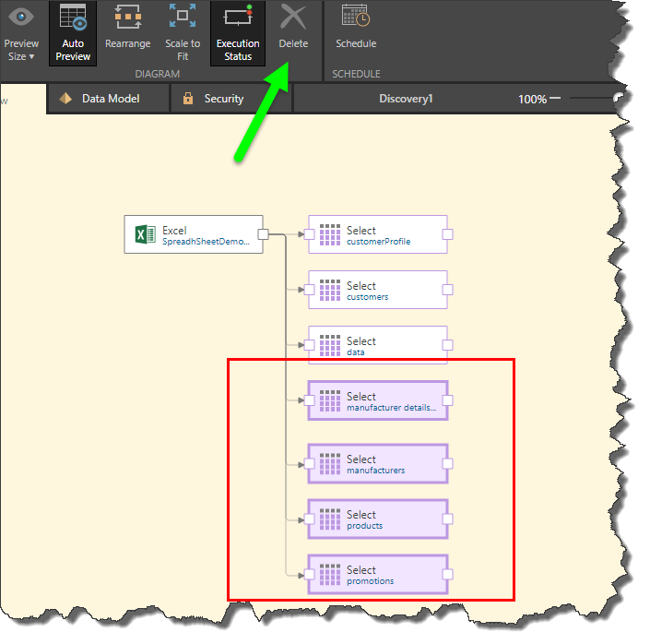Click the Delete toolbar icon
Viewport: 650px width, 644px height.
click(x=293, y=18)
